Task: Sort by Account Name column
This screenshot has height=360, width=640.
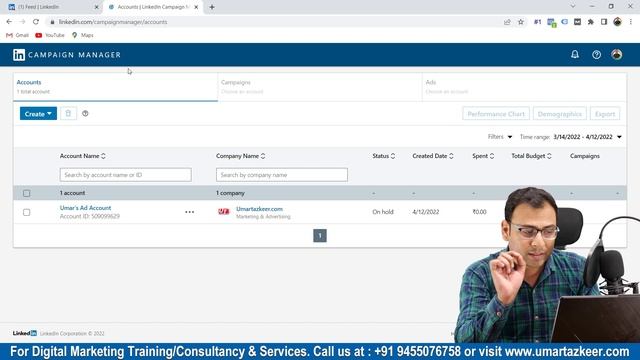Action: [x=83, y=156]
